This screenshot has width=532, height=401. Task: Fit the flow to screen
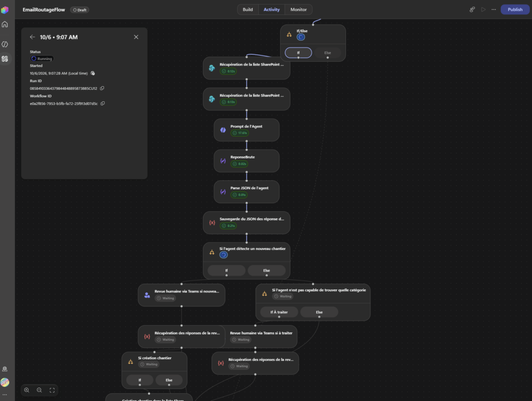point(52,390)
